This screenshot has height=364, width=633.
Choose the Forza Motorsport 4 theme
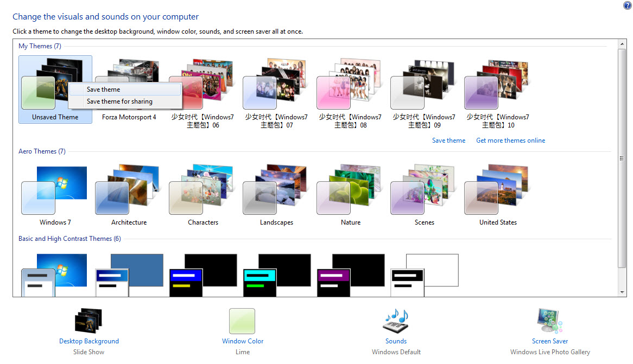click(129, 89)
